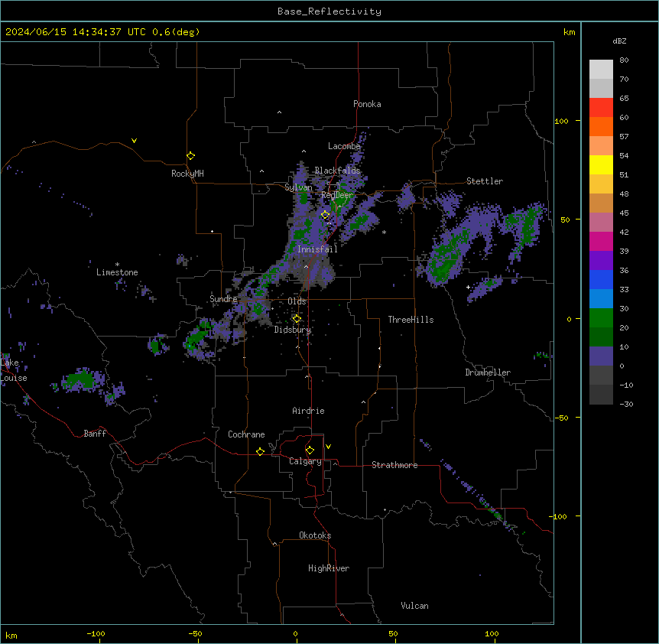The height and width of the screenshot is (644, 659).
Task: Click the Okotoks city label
Action: pos(315,535)
